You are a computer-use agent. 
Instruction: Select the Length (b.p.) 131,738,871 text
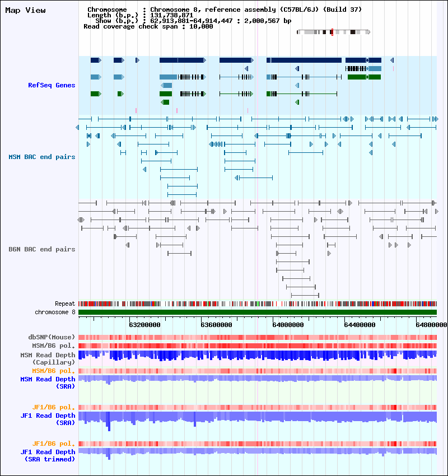pyautogui.click(x=140, y=15)
